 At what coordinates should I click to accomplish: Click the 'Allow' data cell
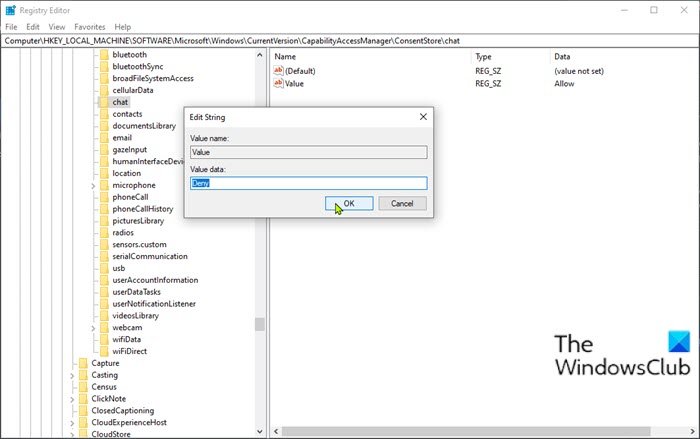click(564, 84)
